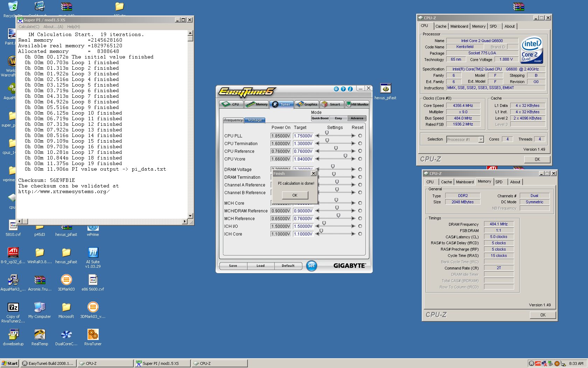588x368 pixels.
Task: Toggle the CPU PLL reset radio
Action: click(360, 136)
